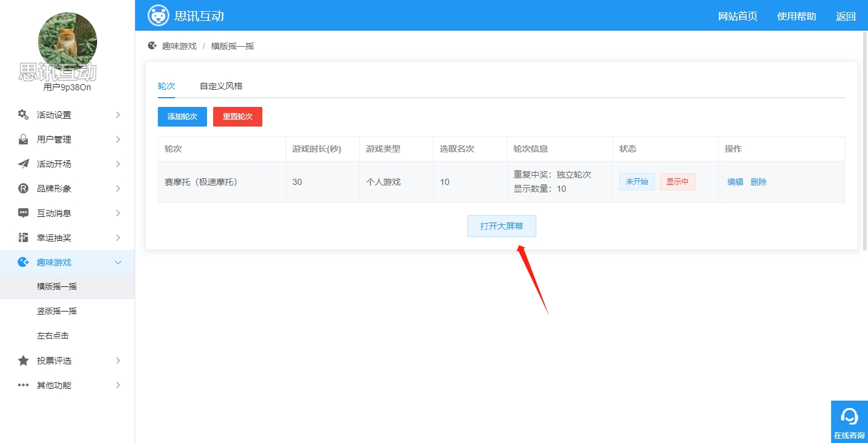Viewport: 868px width, 443px height.
Task: Click the 思讯互动 bear logo in header
Action: (158, 15)
